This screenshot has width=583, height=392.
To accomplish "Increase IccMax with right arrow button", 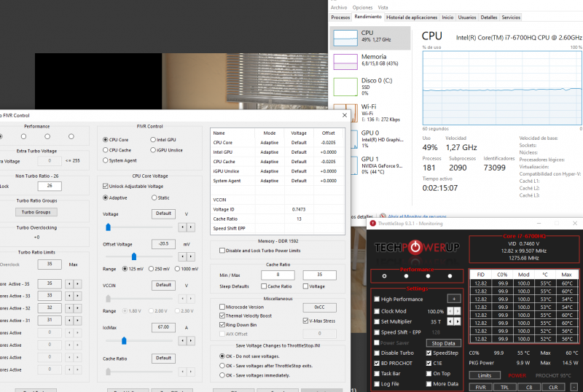I will click(191, 340).
